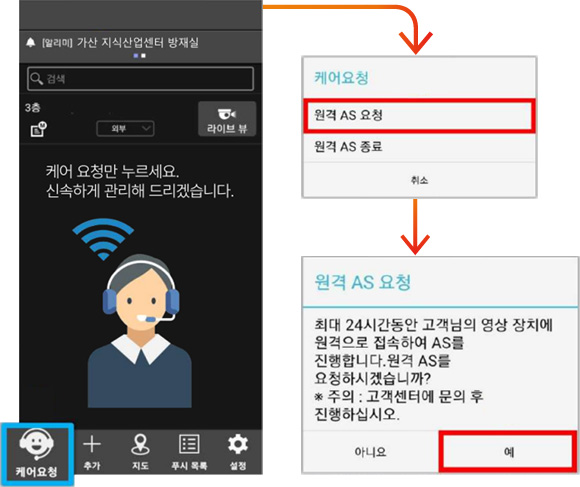Tap the memo badge icon under 3층
The height and width of the screenshot is (487, 580).
(x=38, y=129)
